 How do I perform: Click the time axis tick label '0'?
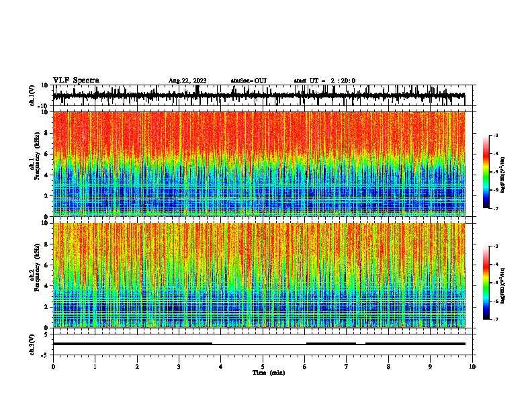[53, 367]
